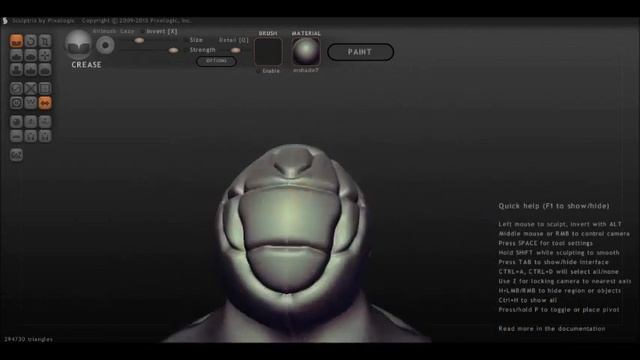Select the Mask tool
Image resolution: width=640 pixels, height=360 pixels.
point(16,102)
